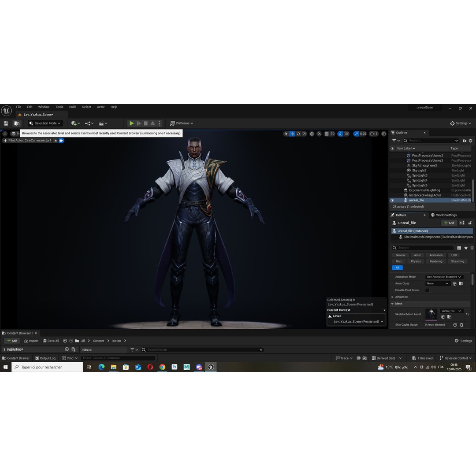Open the viewport hamburger options menu
Screen dimensions: 476x476
tap(5, 134)
